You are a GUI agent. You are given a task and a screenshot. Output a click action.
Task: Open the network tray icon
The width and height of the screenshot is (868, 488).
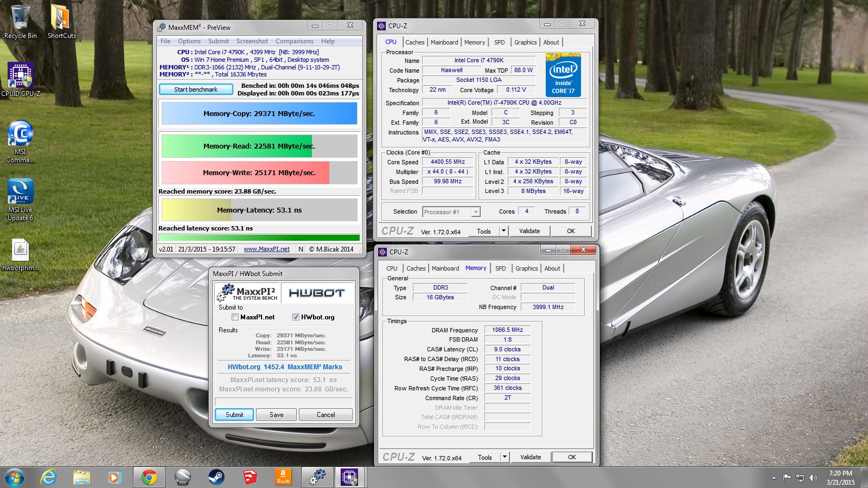click(800, 478)
